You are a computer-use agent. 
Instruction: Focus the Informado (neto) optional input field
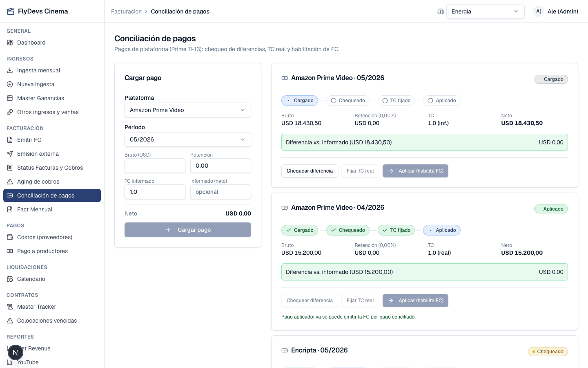tap(220, 192)
